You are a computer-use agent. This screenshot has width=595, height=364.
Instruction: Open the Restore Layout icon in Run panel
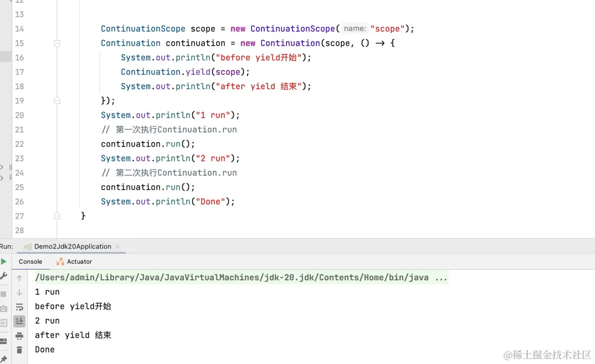click(3, 341)
